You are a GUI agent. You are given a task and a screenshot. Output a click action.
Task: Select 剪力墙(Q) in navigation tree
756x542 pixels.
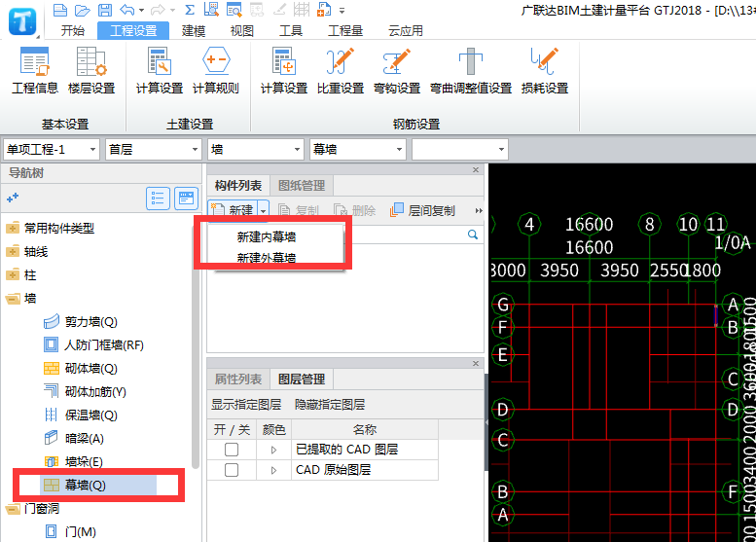(81, 322)
